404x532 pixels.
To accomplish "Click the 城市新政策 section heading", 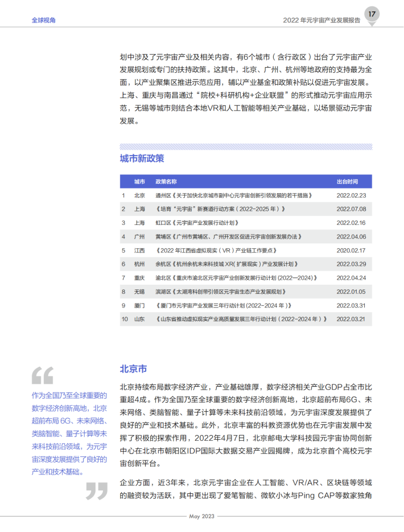I will (x=142, y=158).
